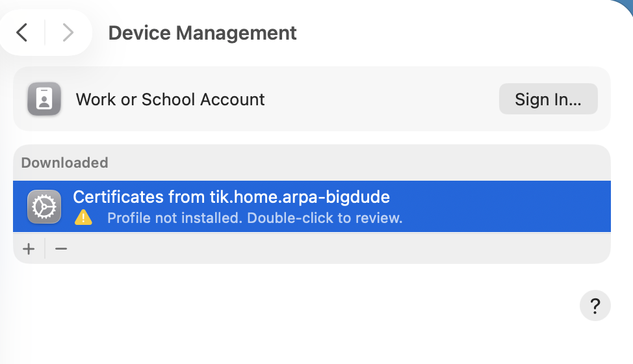
Task: Remove the profile with the minus button
Action: (x=61, y=248)
